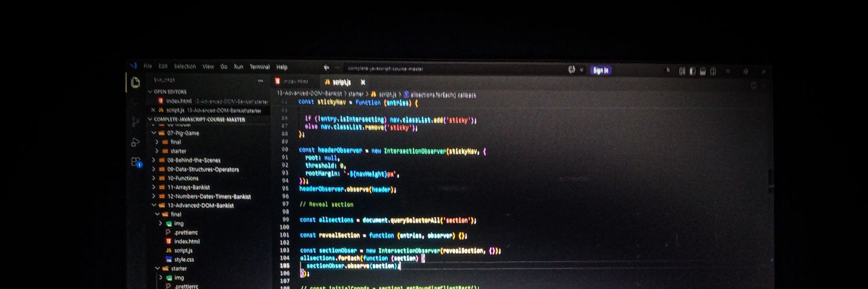This screenshot has height=289, width=868.
Task: Open the Terminal menu
Action: [x=260, y=66]
